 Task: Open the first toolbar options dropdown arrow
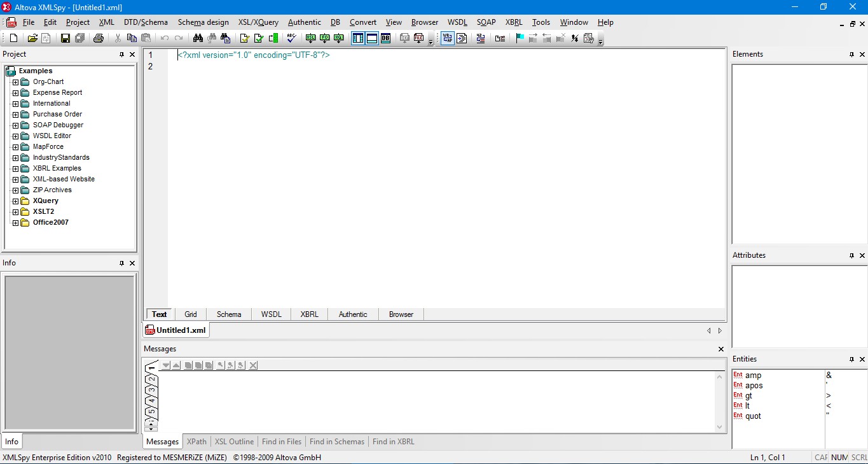click(431, 41)
